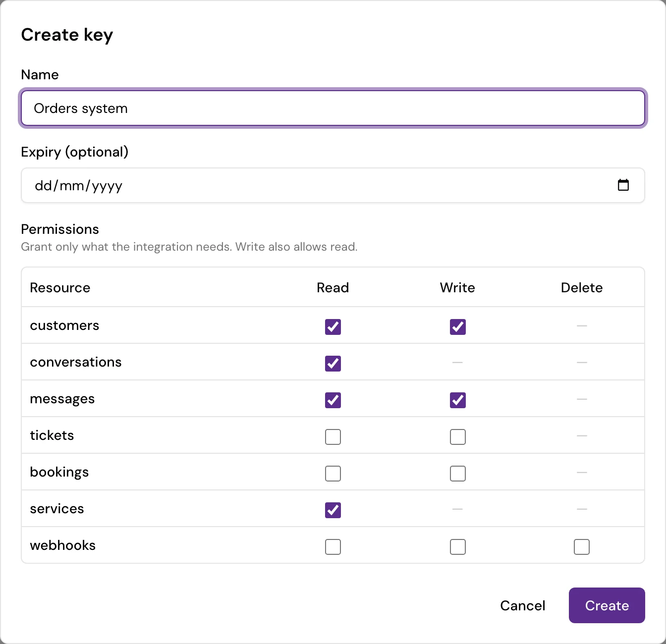Click the services resource row label

(57, 509)
